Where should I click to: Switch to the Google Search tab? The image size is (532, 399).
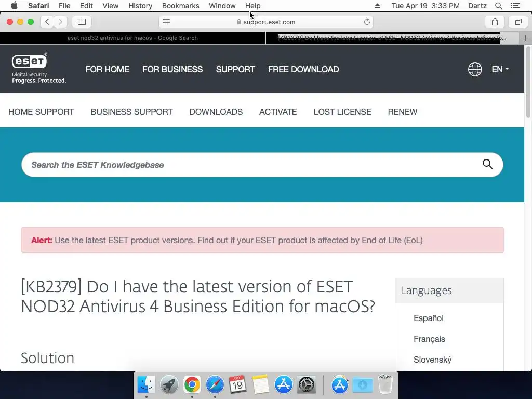tap(132, 38)
